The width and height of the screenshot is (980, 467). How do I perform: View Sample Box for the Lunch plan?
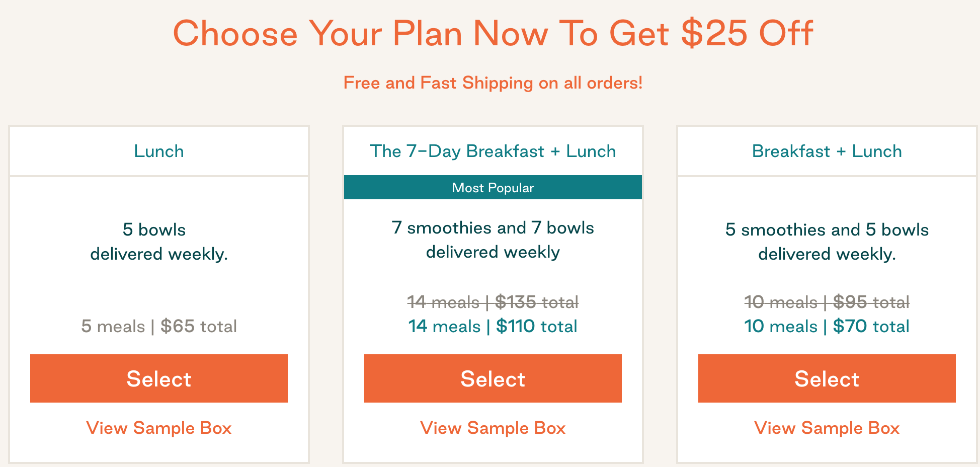tap(158, 428)
